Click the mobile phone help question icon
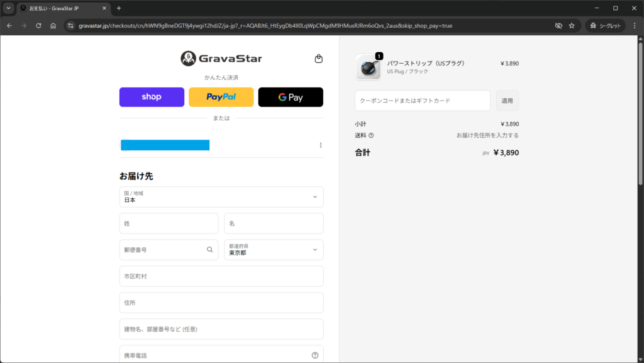Viewport: 644px width, 363px height. click(x=314, y=355)
